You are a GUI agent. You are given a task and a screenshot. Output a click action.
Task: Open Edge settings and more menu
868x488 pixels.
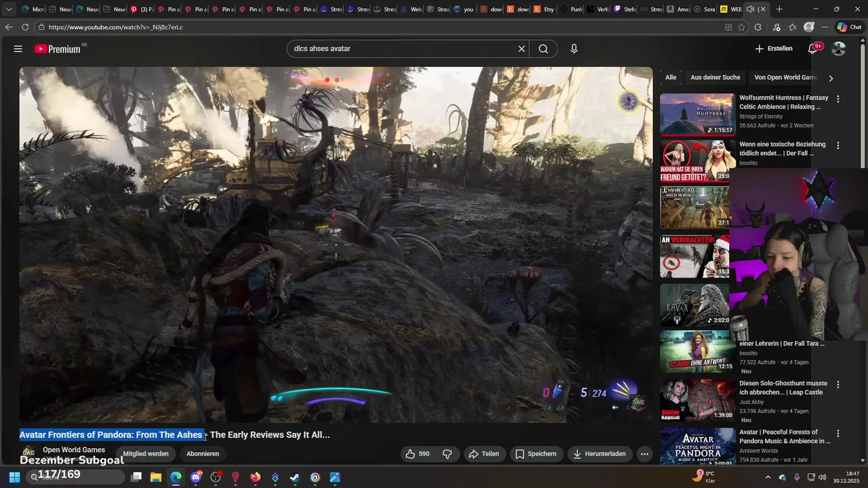(825, 27)
